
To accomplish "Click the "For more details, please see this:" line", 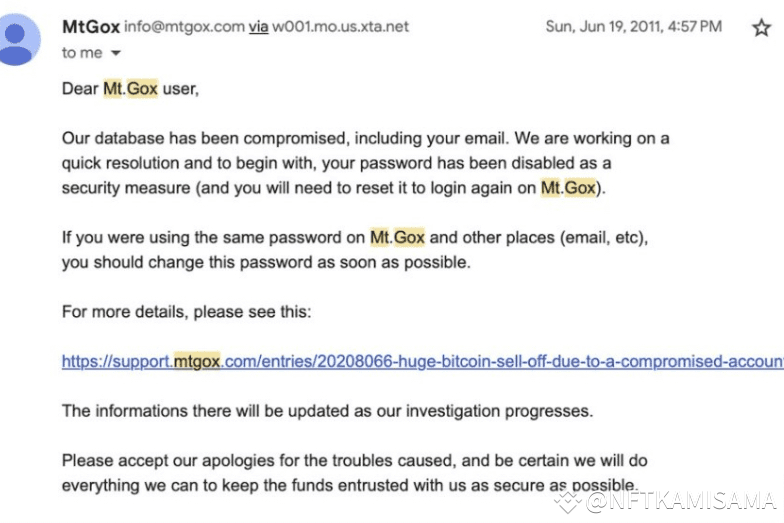I will pyautogui.click(x=186, y=311).
